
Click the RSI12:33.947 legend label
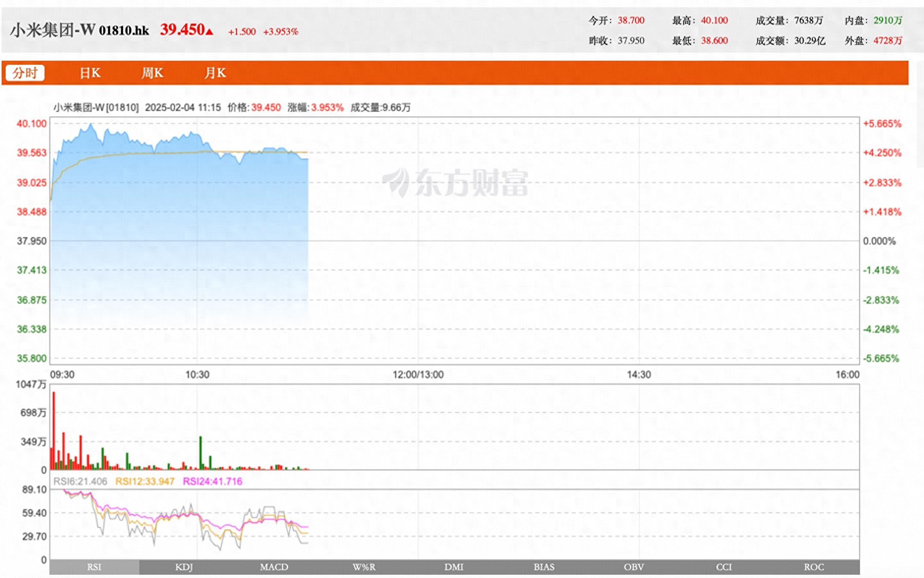145,481
